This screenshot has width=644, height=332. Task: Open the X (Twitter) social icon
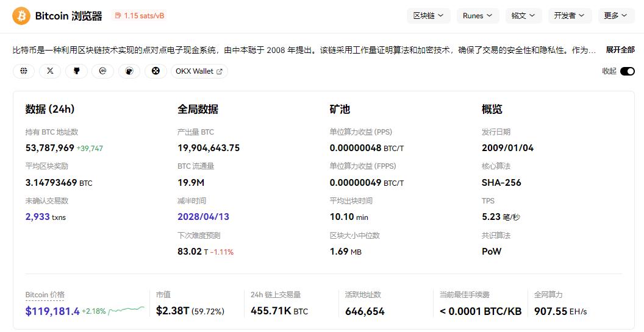click(50, 71)
